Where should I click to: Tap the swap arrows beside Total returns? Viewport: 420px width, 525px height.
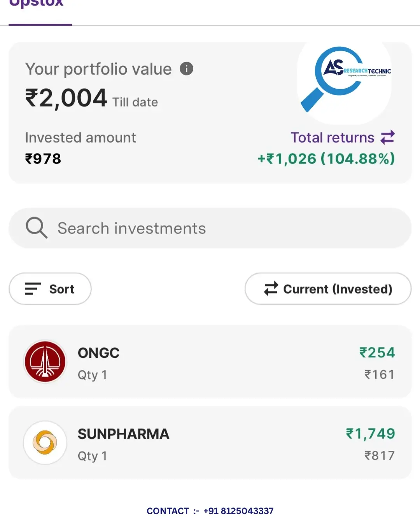coord(388,137)
